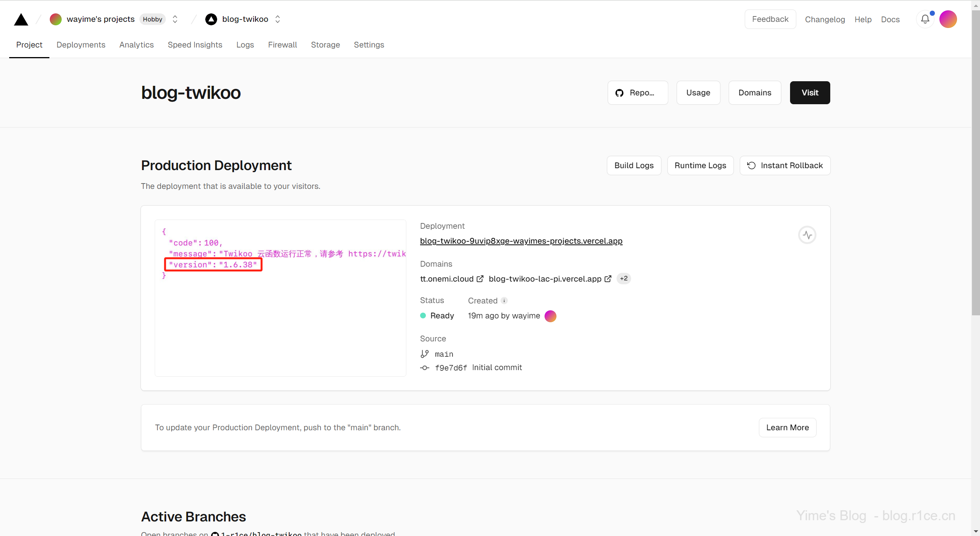This screenshot has width=980, height=536.
Task: Click the Vercel triangle logo
Action: [x=21, y=19]
